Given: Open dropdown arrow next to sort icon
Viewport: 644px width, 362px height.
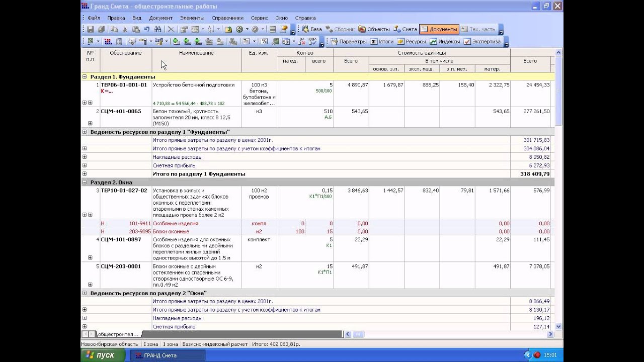Looking at the screenshot, I should click(218, 30).
